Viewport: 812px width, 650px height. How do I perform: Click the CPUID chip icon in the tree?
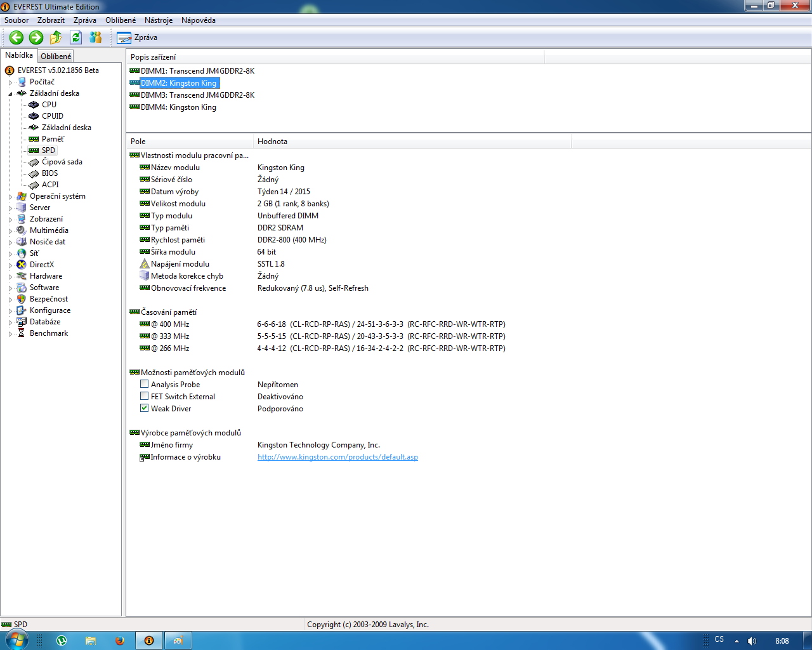tap(34, 116)
